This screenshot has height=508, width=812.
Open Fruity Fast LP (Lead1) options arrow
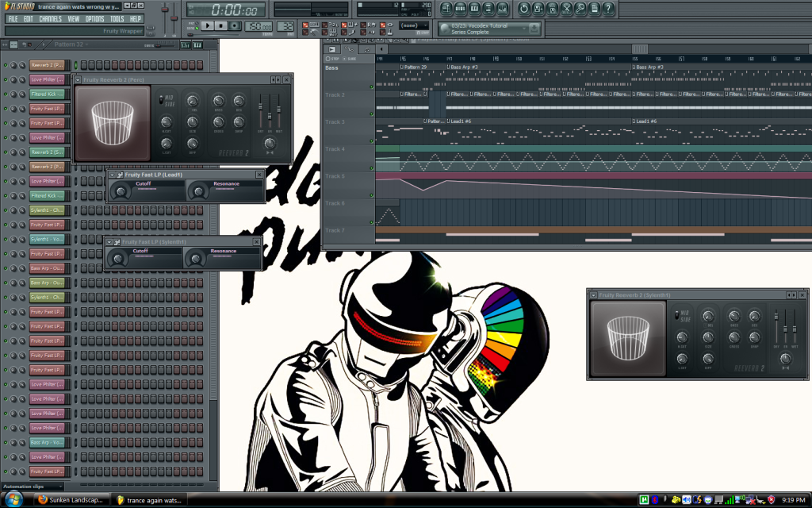(112, 175)
